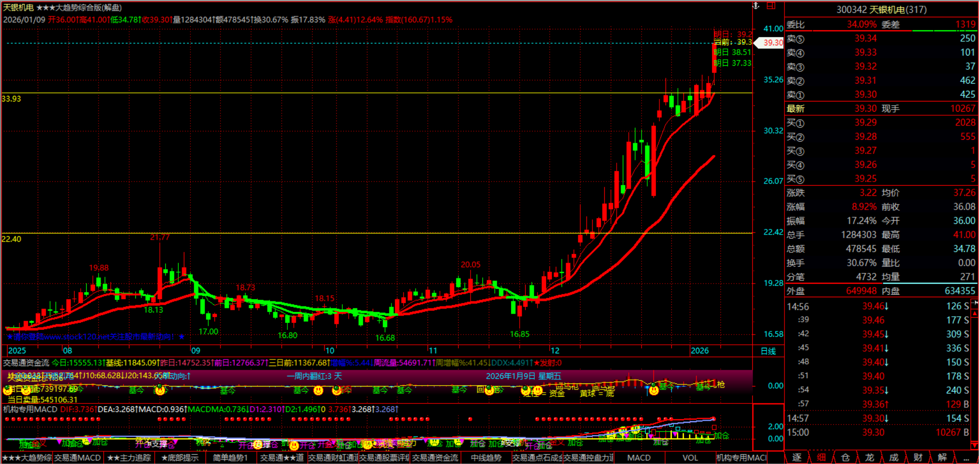Click the stock120.net website link text
Viewport: 980px width, 464px height.
coord(95,337)
